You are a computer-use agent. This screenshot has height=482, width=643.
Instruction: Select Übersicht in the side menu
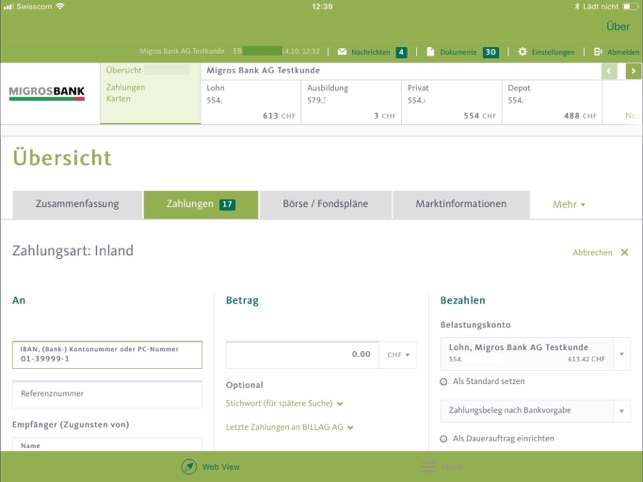click(x=124, y=70)
